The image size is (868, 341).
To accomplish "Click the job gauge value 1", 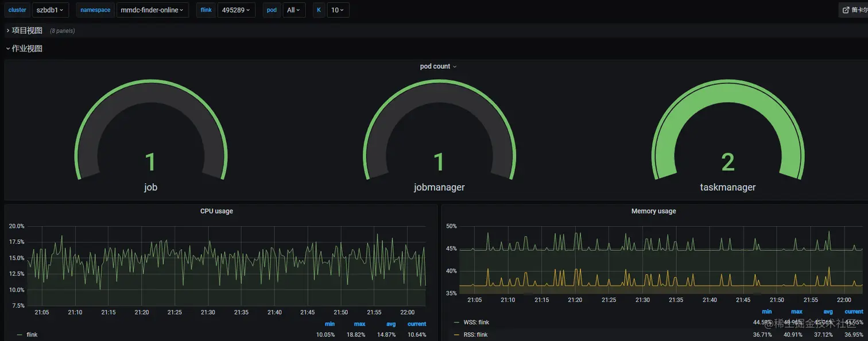I will pos(150,162).
